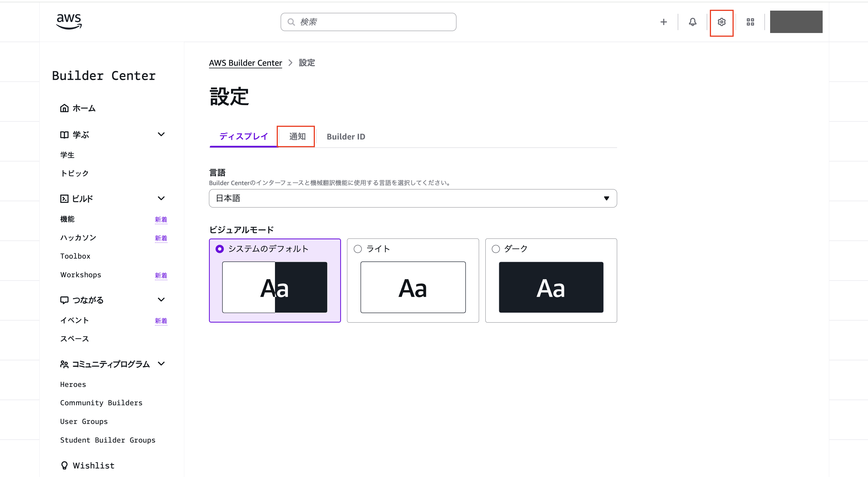Click into the 検索 search field

click(x=368, y=22)
